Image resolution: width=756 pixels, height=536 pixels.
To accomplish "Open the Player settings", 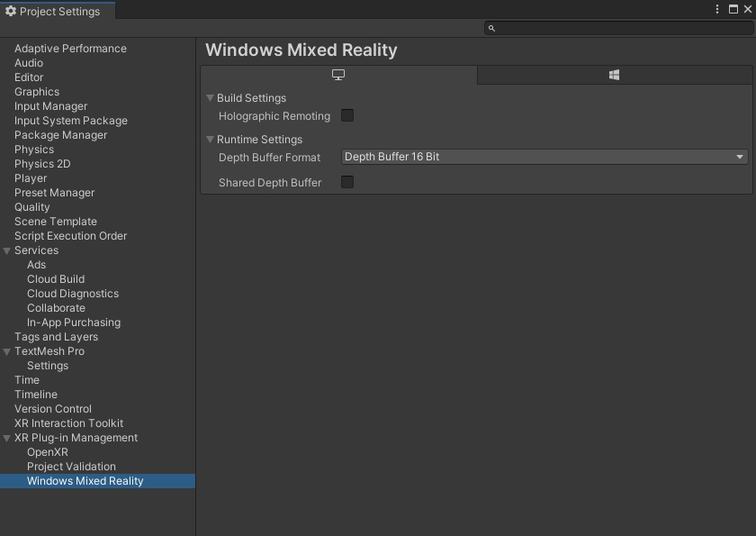I will click(x=31, y=178).
